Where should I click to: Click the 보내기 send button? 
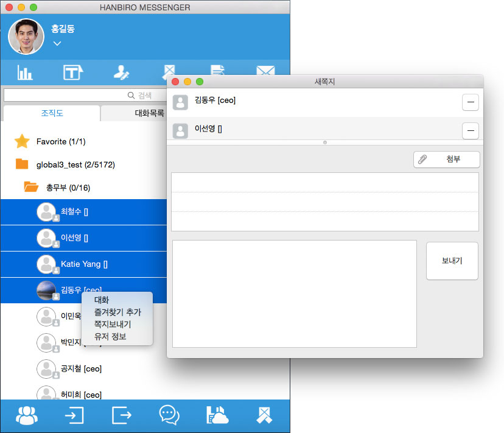point(452,261)
